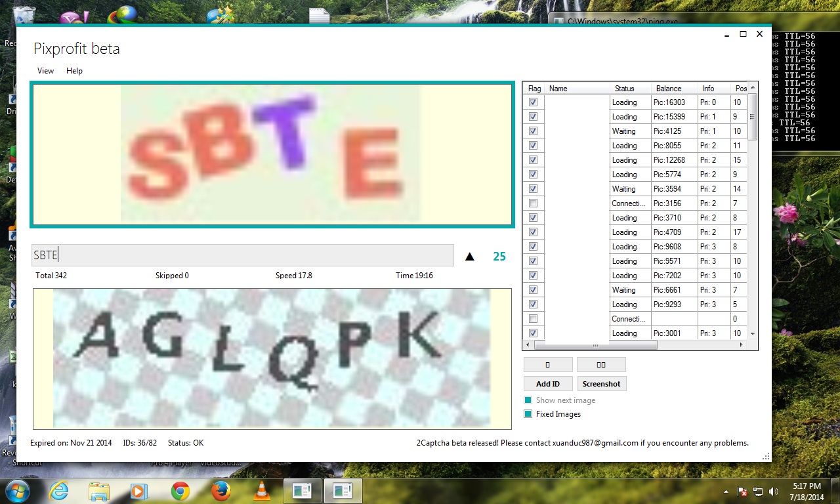840x504 pixels.
Task: Show hidden system tray icons
Action: coord(726,491)
